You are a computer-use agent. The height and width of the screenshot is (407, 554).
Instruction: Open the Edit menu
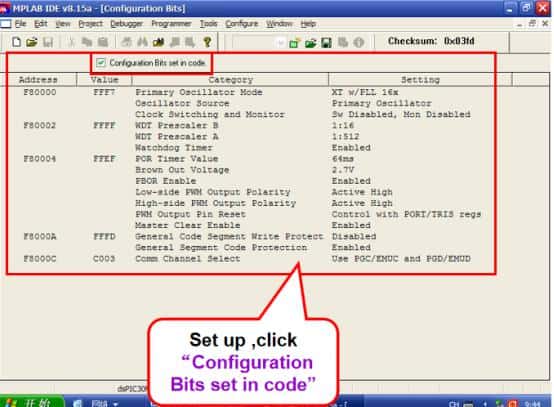pyautogui.click(x=41, y=24)
